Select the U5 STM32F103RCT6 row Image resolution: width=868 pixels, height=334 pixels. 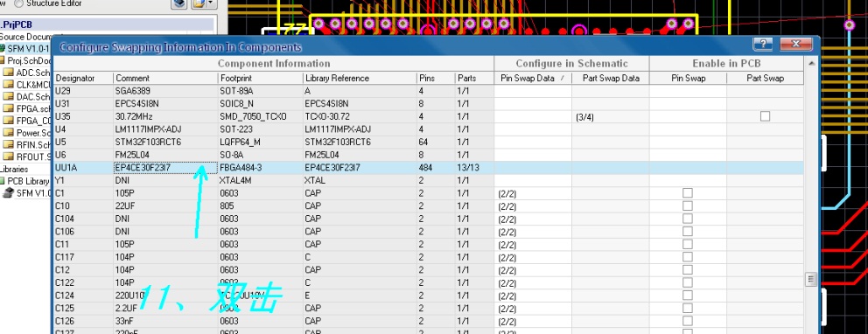[429, 143]
